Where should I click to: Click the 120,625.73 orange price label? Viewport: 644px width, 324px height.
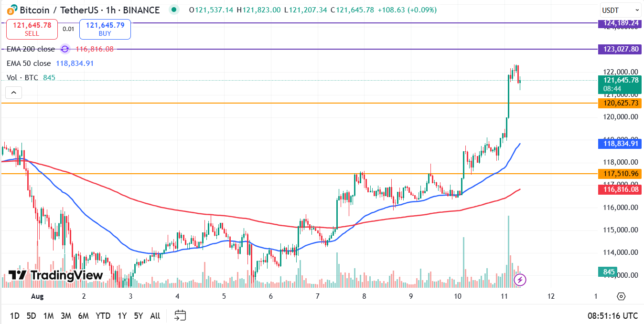click(x=620, y=103)
